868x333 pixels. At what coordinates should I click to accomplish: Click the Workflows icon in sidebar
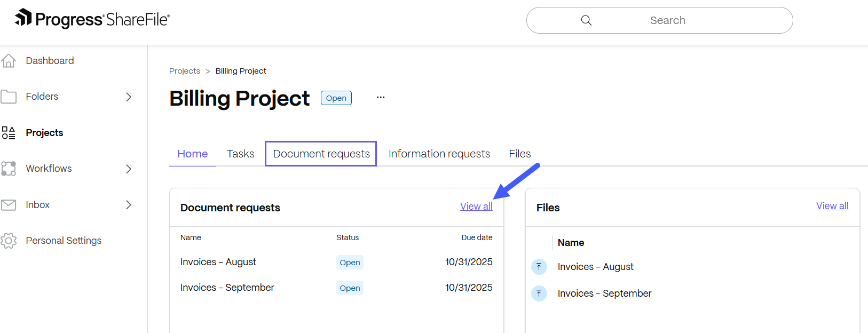9,169
